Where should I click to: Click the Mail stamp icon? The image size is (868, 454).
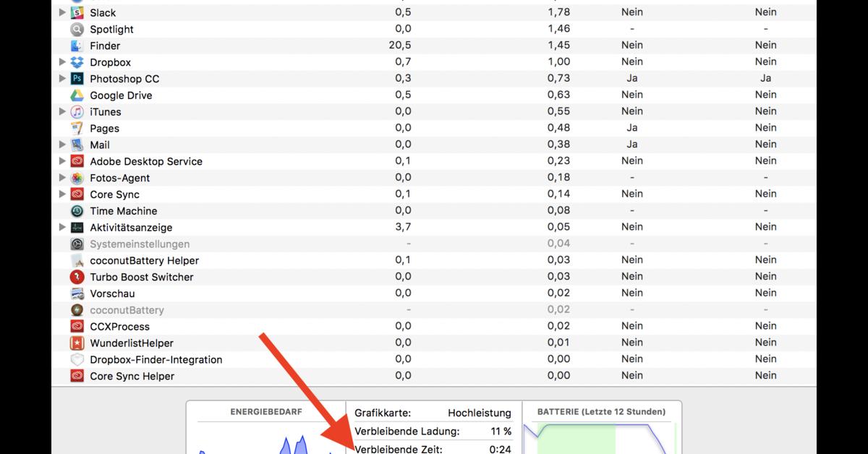pyautogui.click(x=77, y=145)
